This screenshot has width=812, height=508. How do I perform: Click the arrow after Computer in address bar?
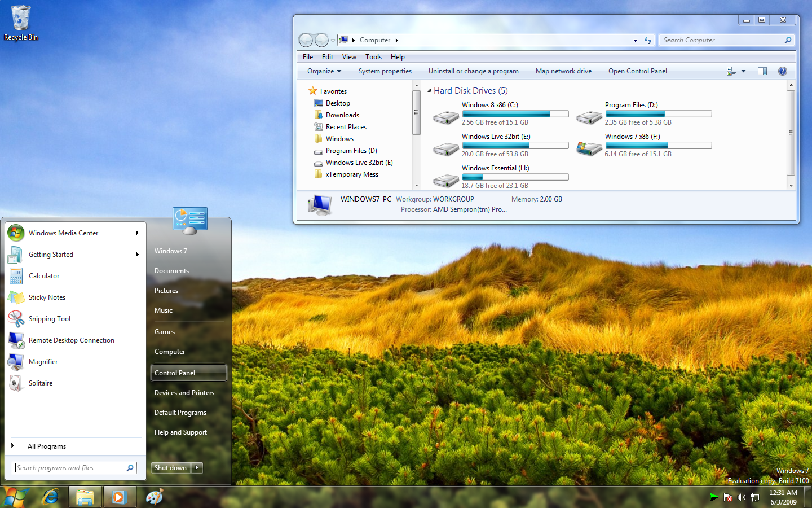click(x=397, y=40)
